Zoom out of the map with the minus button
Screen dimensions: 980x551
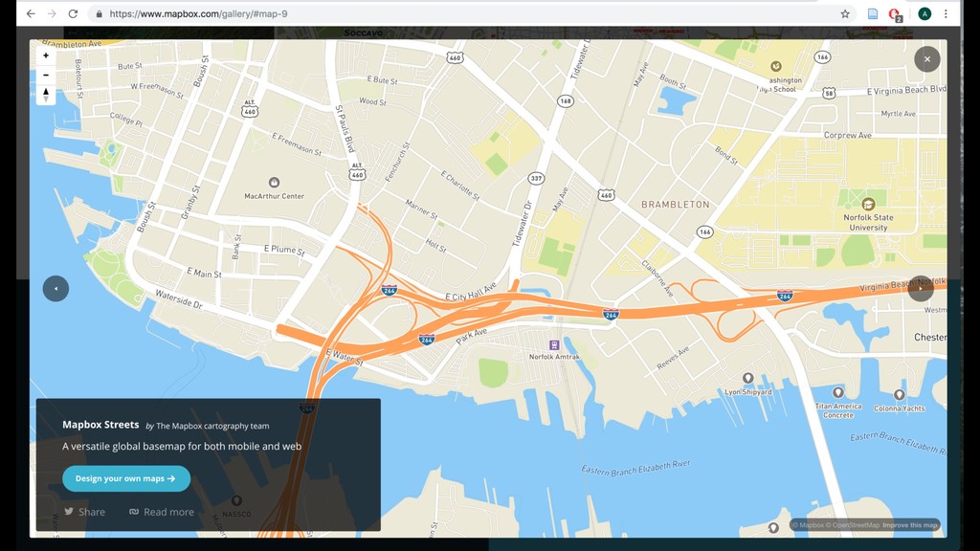coord(46,75)
